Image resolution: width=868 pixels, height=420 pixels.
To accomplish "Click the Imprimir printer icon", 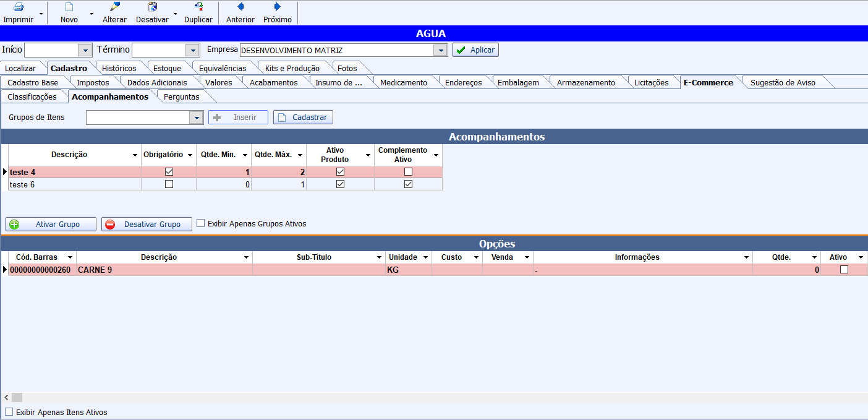I will coord(18,7).
